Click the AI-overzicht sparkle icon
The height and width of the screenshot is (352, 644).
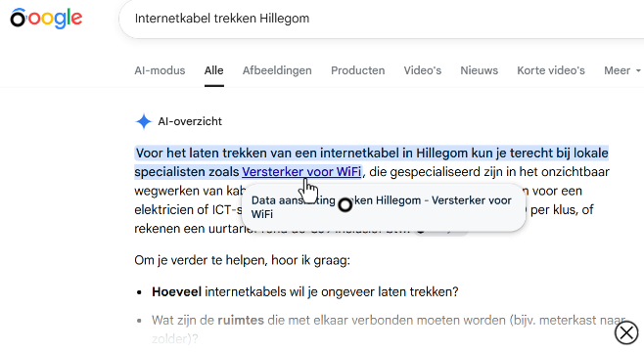point(144,121)
